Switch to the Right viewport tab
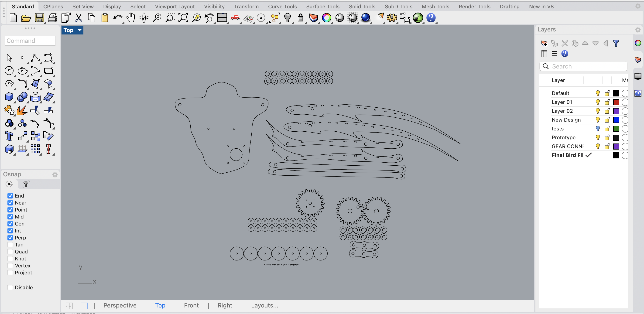Image resolution: width=644 pixels, height=314 pixels. (x=225, y=306)
